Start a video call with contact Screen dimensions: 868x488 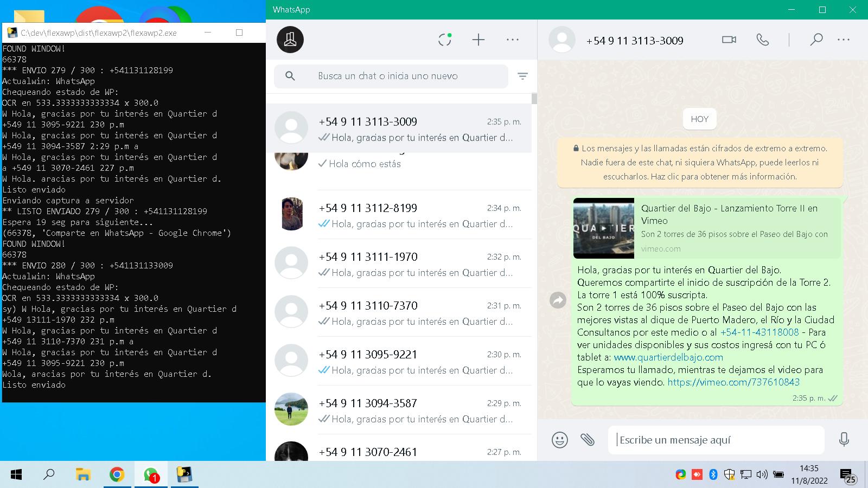729,40
